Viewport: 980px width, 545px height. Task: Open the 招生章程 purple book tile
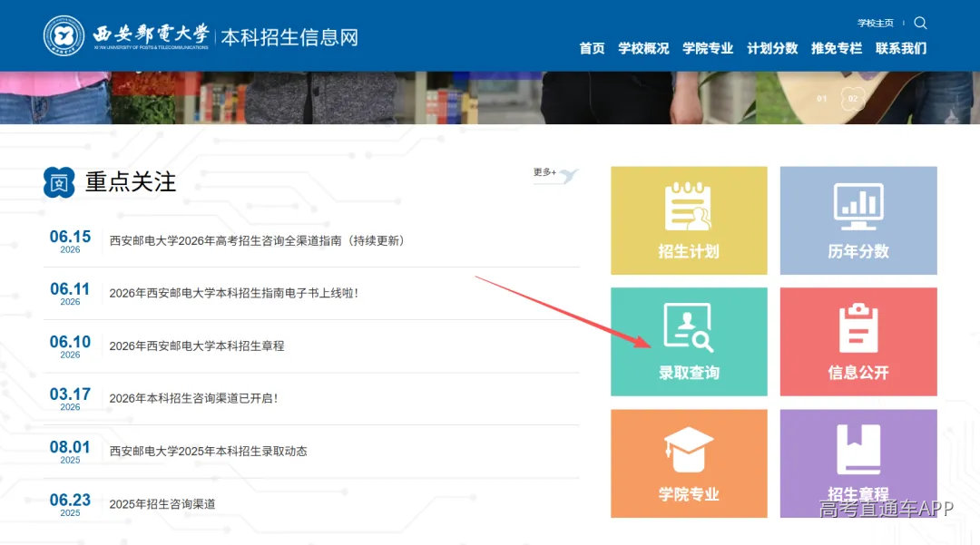tap(858, 463)
